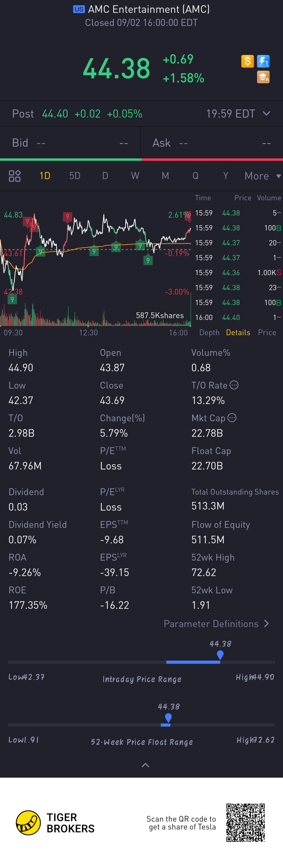Tap the T/O Rate value 13.29%
Screen dimensions: 283x868
[x=208, y=400]
